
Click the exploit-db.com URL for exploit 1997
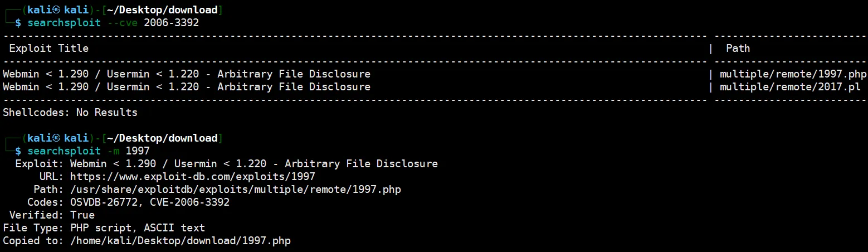(193, 177)
